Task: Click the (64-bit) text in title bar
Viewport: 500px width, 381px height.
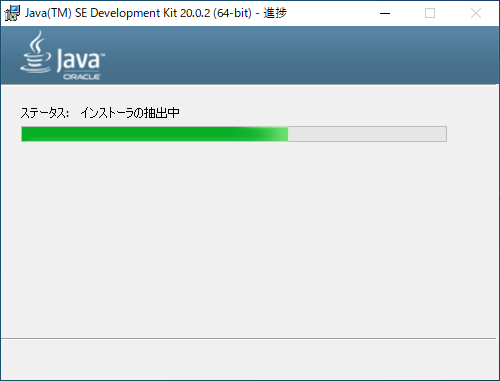Action: (232, 13)
